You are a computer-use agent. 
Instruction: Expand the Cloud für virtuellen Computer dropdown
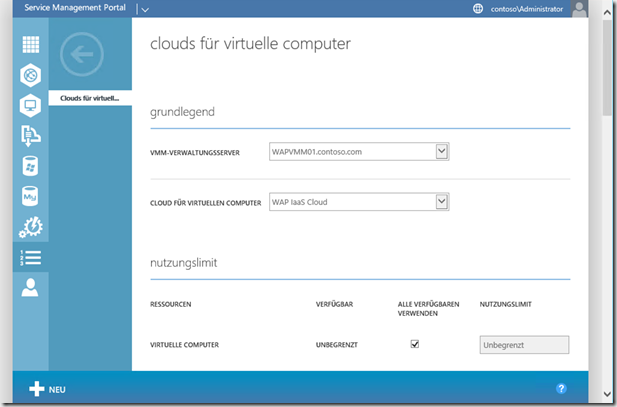(x=441, y=202)
